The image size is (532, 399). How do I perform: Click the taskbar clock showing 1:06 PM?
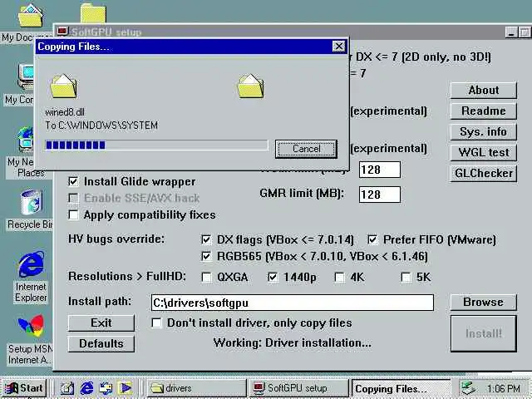(504, 388)
